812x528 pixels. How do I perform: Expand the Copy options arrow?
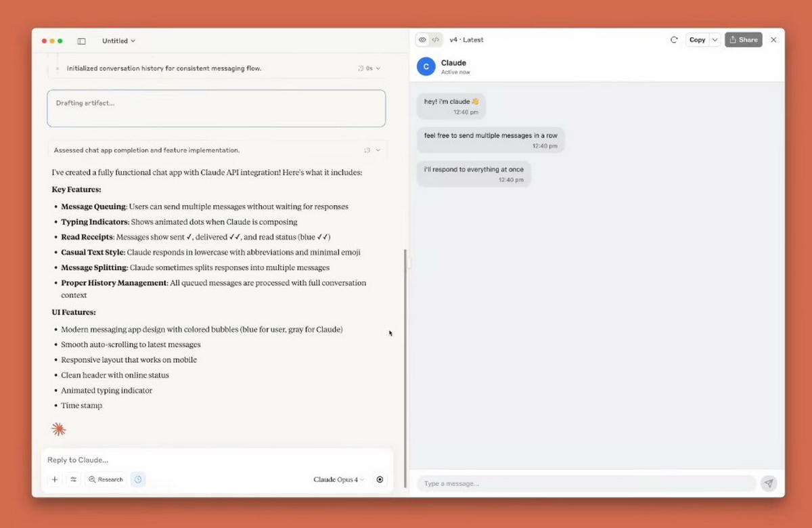coord(715,40)
